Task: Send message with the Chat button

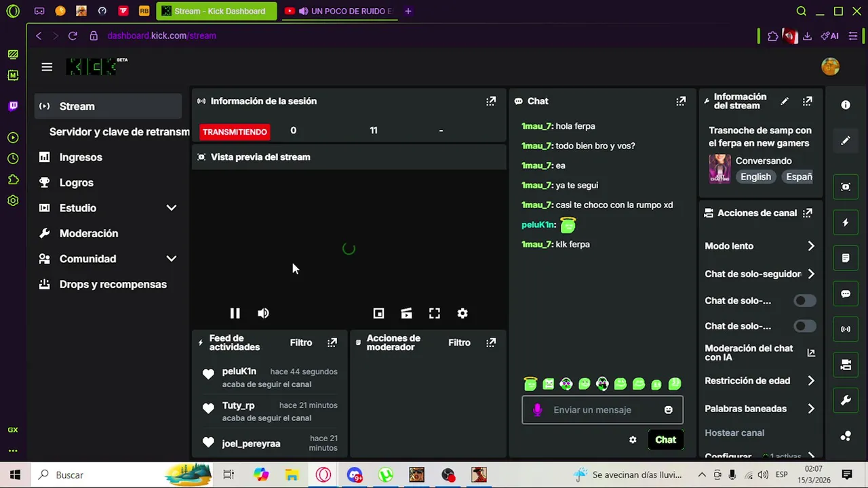Action: click(x=665, y=440)
